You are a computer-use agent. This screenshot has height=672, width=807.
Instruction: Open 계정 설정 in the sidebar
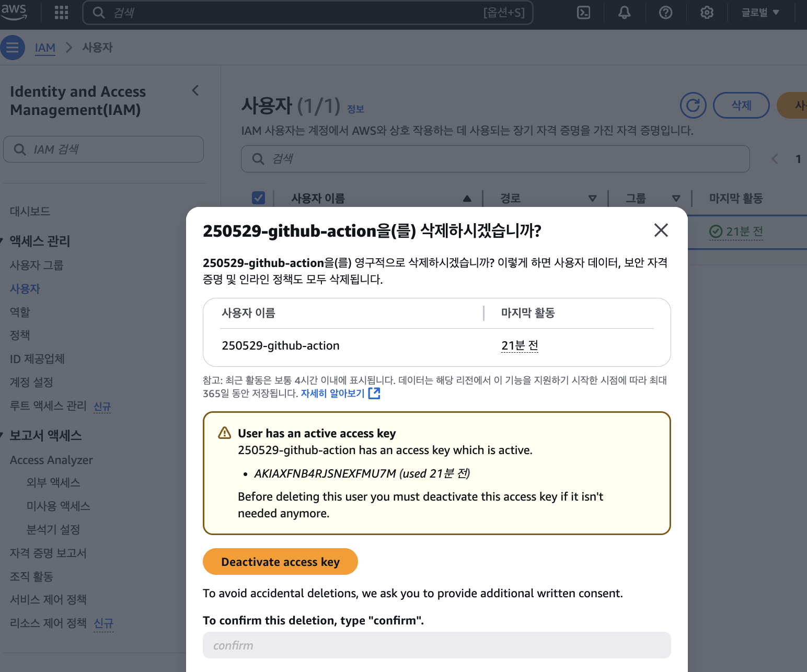click(x=31, y=382)
